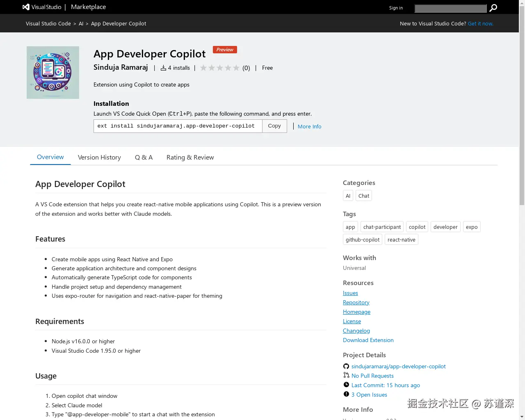
Task: Open the Rating & Review tab
Action: pos(190,157)
